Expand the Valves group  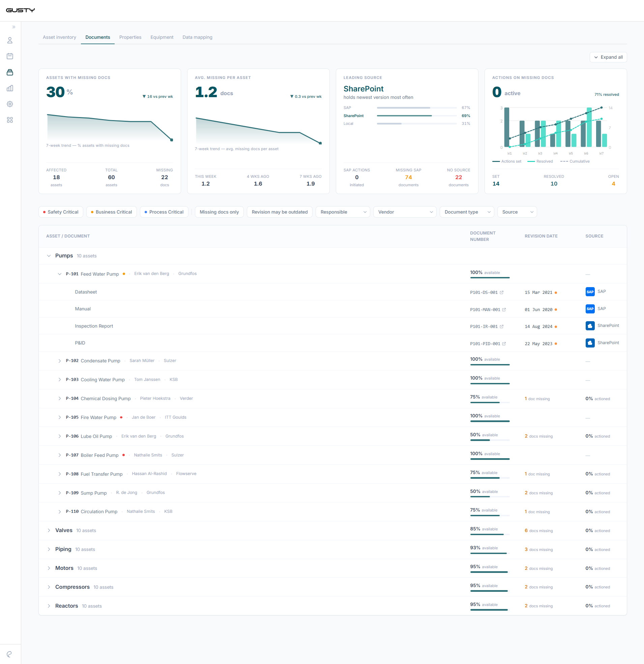pos(49,530)
